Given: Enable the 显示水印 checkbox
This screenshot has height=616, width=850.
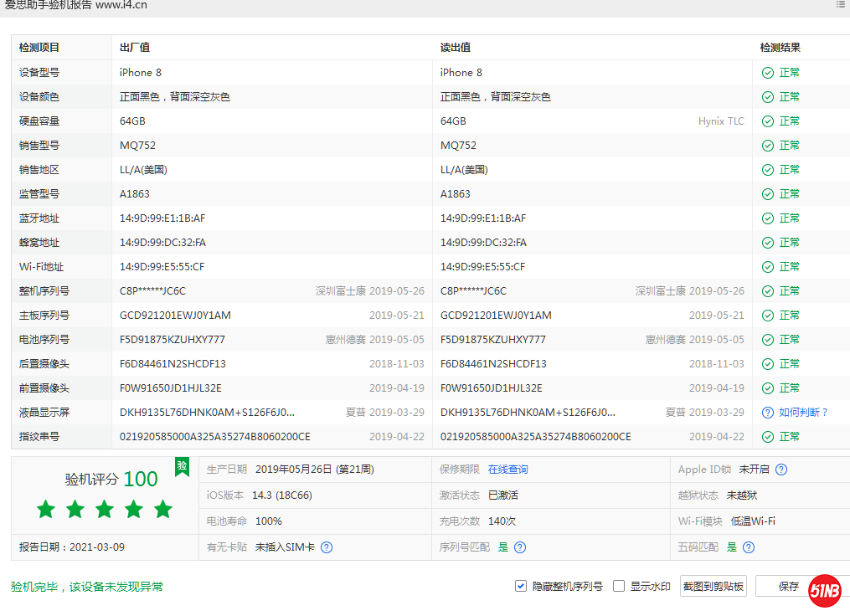Looking at the screenshot, I should [619, 586].
